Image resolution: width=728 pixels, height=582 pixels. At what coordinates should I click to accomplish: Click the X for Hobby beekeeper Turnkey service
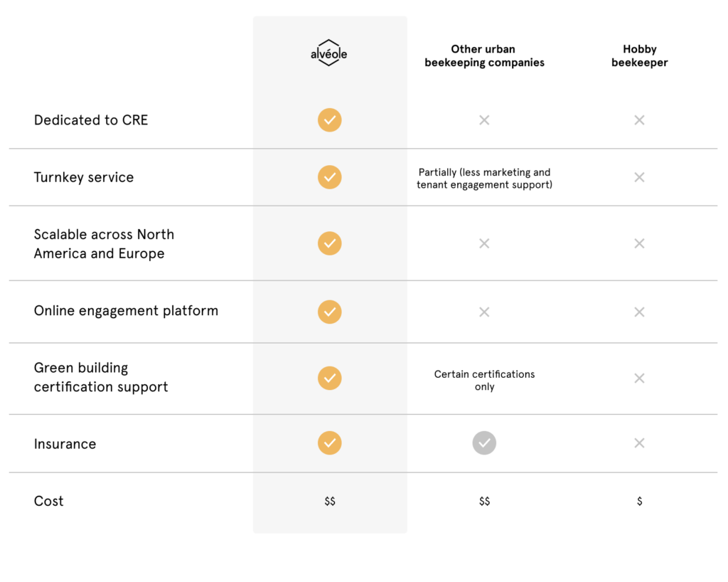coord(639,177)
